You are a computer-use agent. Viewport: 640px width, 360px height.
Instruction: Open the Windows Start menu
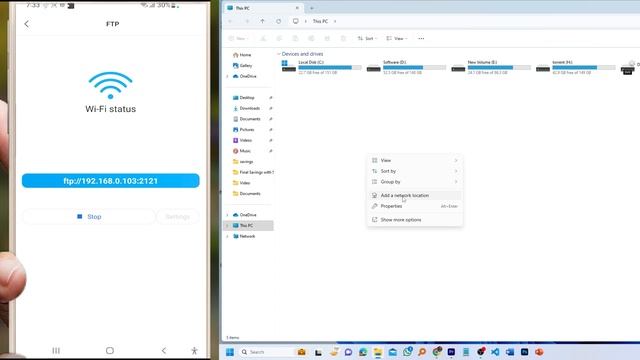(x=230, y=352)
